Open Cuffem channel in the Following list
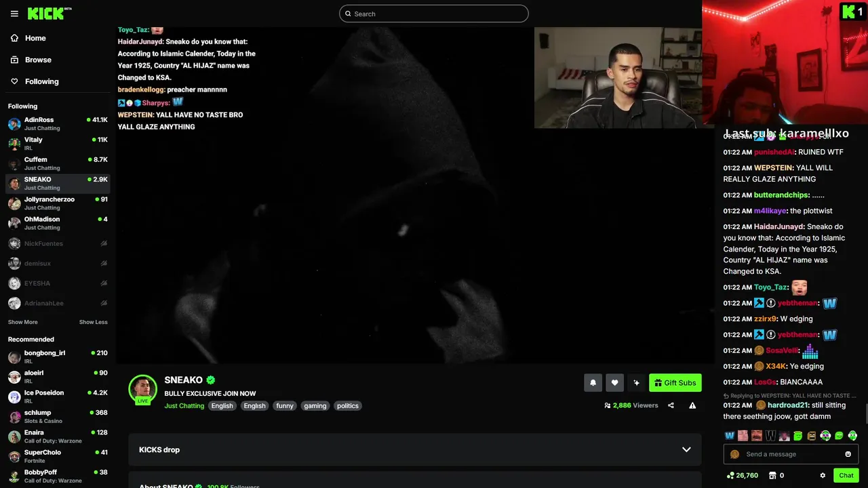This screenshot has height=488, width=868. [58, 163]
